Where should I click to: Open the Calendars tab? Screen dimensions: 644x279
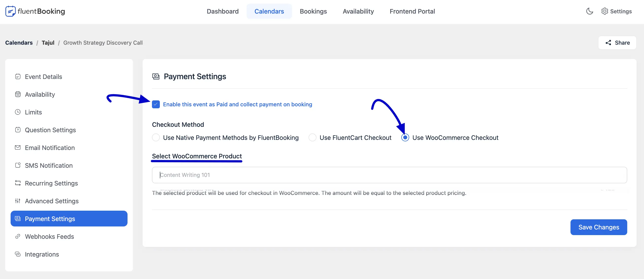[269, 11]
